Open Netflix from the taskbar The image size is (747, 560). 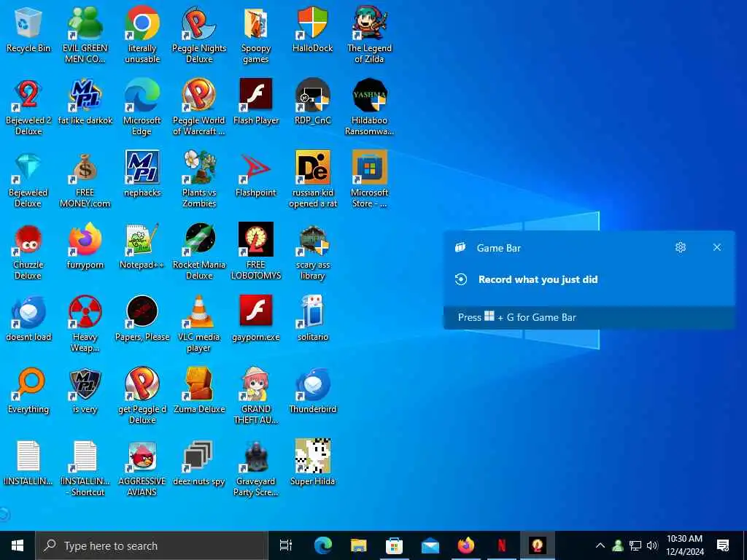coord(502,545)
